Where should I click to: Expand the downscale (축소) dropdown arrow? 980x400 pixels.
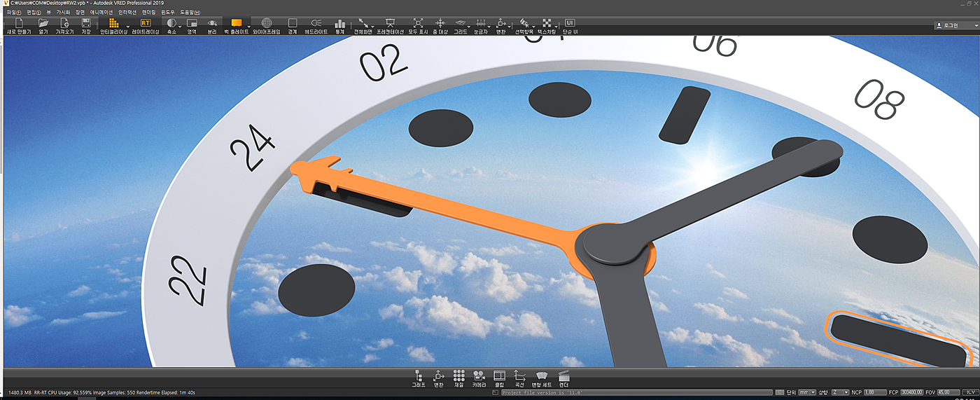[181, 27]
